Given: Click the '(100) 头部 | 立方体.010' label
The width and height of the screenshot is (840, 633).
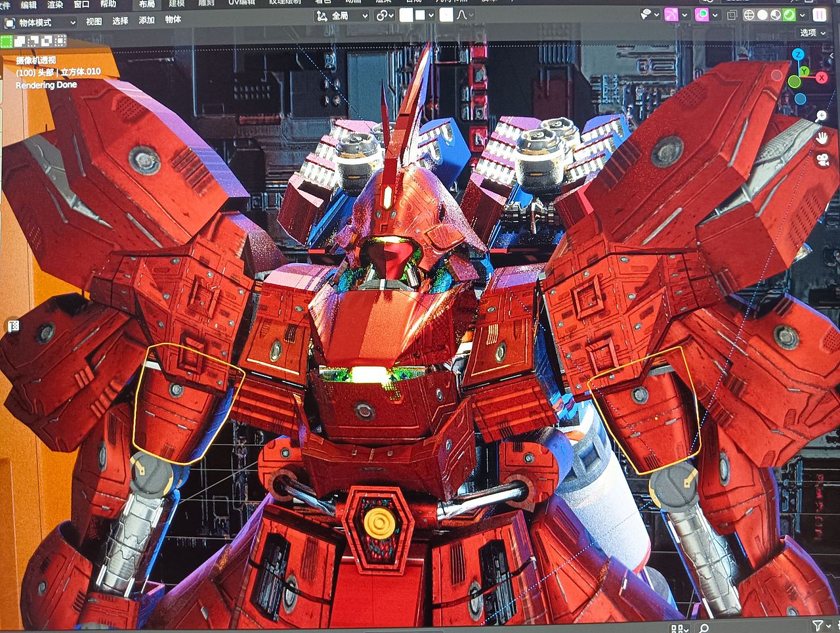Looking at the screenshot, I should [58, 72].
